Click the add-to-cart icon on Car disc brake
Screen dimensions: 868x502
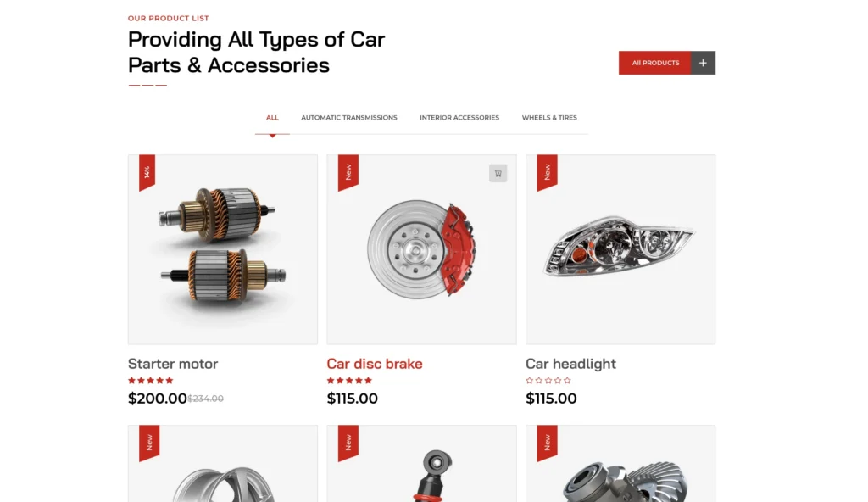click(498, 174)
